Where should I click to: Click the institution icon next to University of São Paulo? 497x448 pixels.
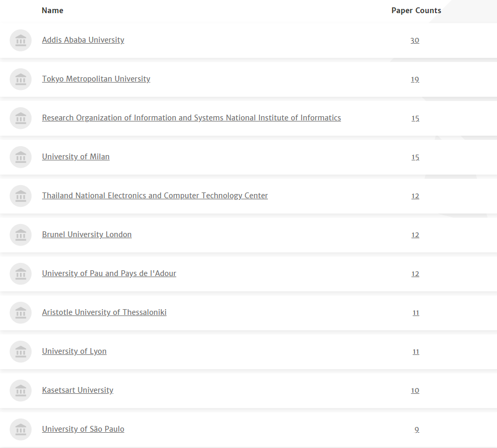20,430
